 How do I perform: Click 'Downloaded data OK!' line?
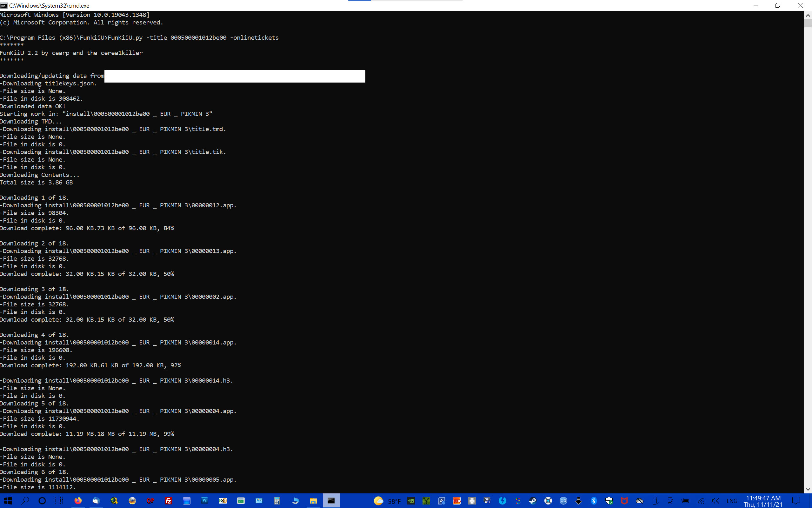pos(33,106)
